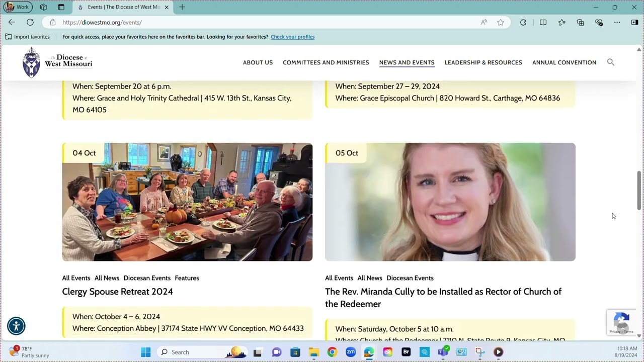Click the 04 Oct date badge
The width and height of the screenshot is (644, 362).
click(84, 153)
